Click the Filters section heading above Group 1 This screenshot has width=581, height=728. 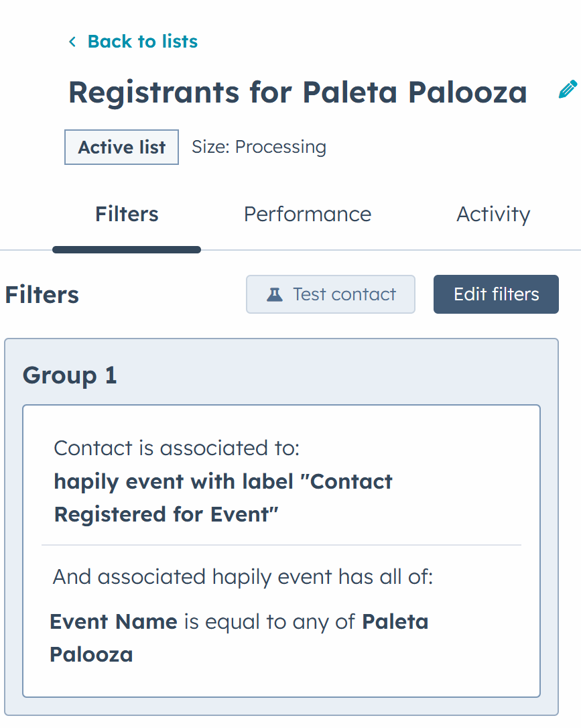[x=42, y=294]
